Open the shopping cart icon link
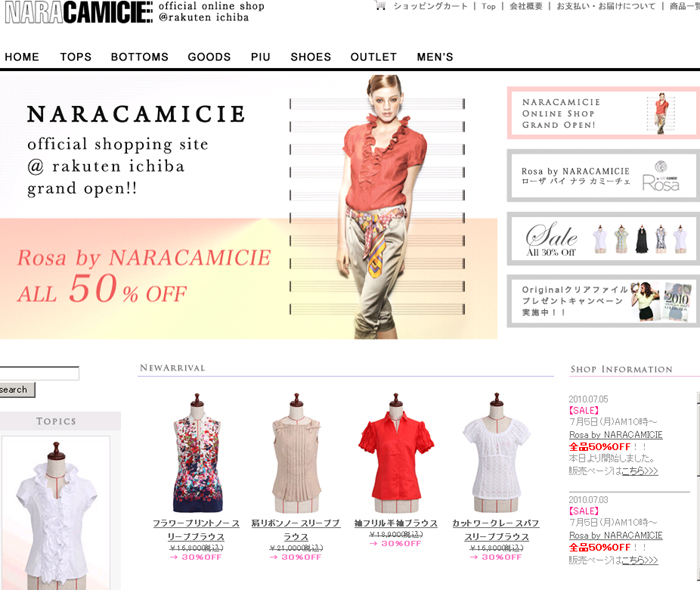 [x=381, y=6]
